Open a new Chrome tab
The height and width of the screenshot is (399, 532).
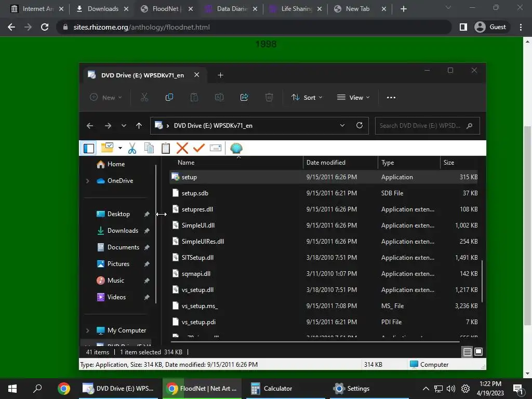(403, 9)
